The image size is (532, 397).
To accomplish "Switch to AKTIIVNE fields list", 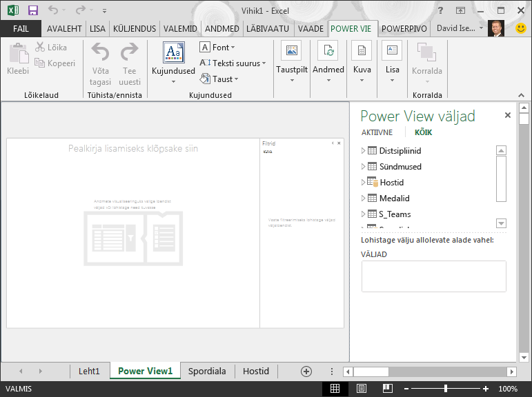I will click(377, 132).
